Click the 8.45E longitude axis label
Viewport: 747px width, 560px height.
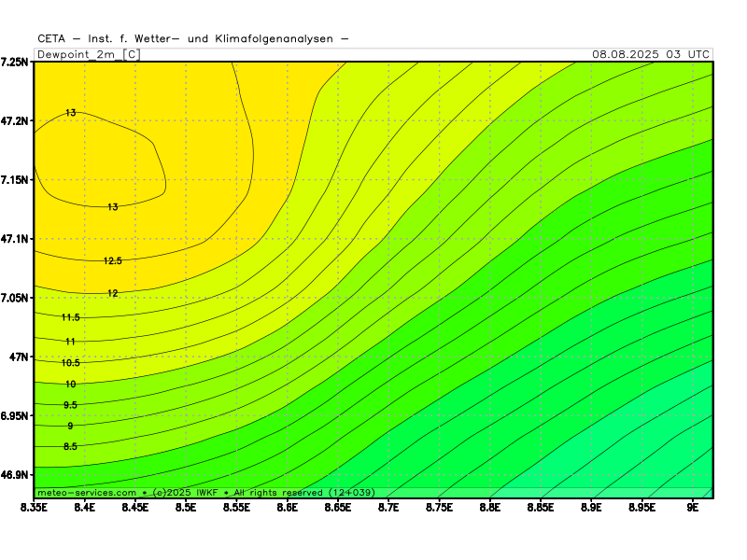[135, 508]
